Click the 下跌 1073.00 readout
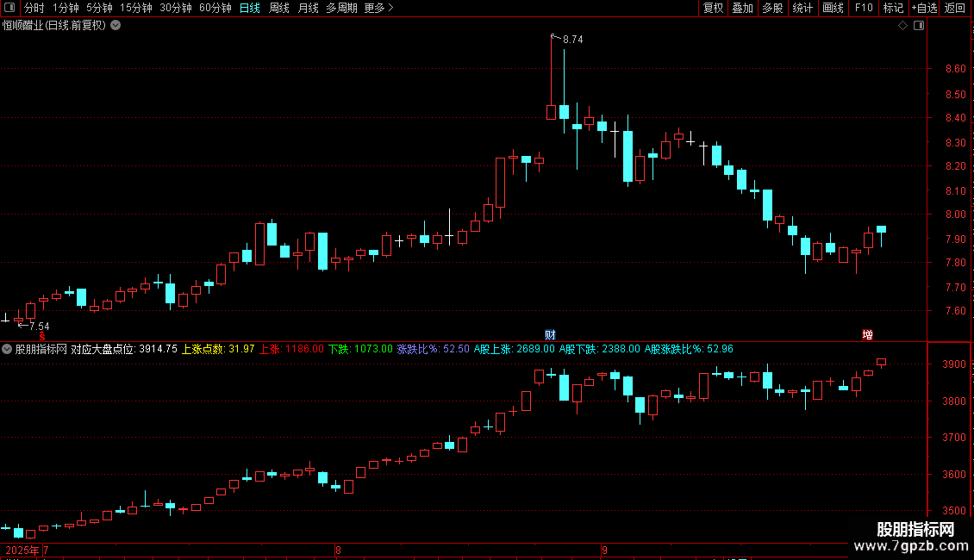The width and height of the screenshot is (974, 560). pos(360,349)
